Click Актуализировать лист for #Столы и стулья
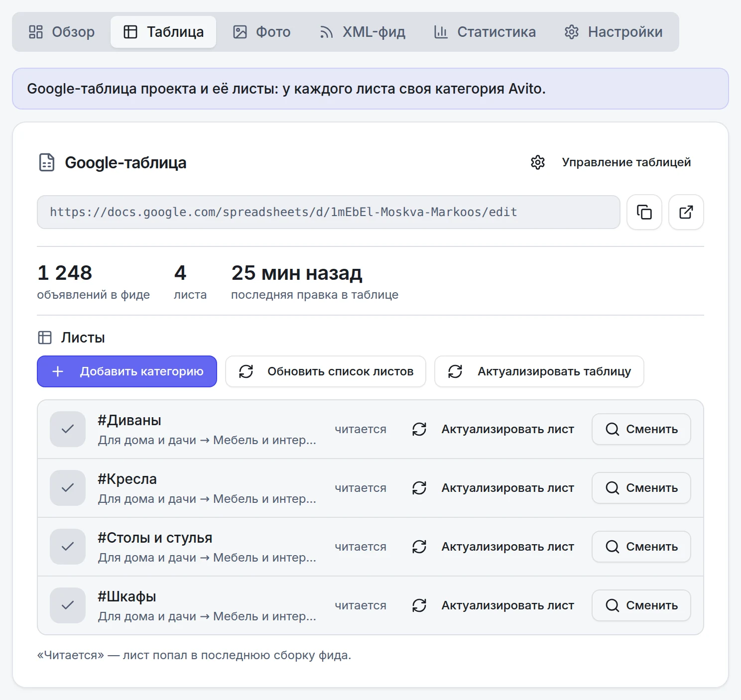The image size is (741, 700). click(493, 547)
